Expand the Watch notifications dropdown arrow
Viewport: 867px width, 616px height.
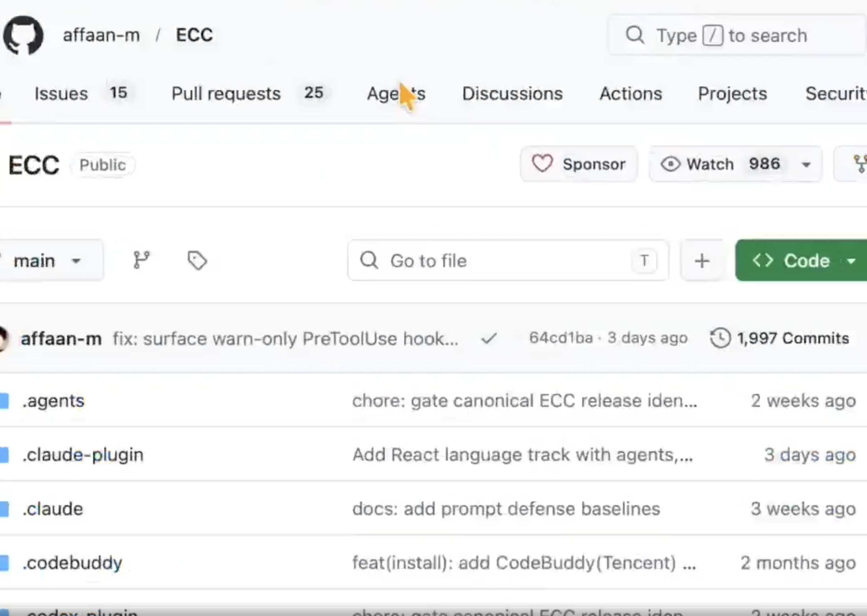(806, 165)
